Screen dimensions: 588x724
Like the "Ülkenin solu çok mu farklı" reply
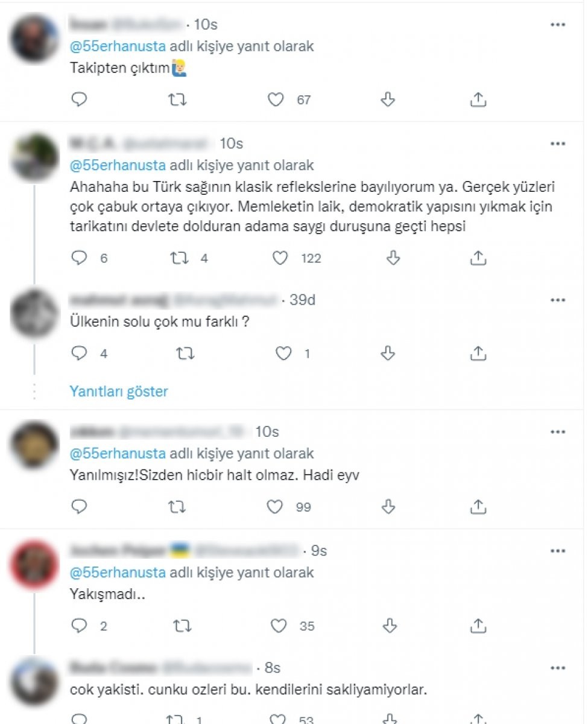283,354
